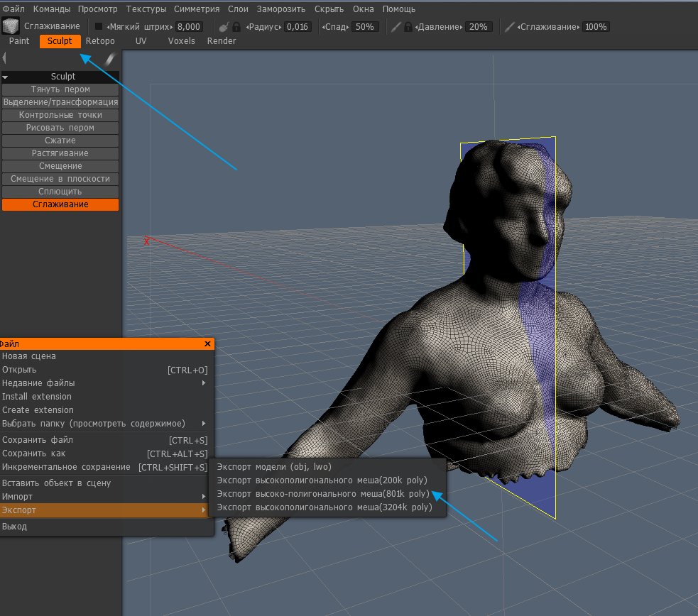Click the brush stroke icon below the UV tab

tap(110, 59)
